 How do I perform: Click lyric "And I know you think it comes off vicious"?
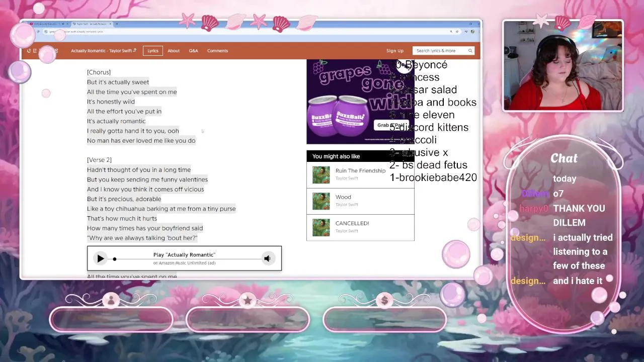tap(145, 190)
